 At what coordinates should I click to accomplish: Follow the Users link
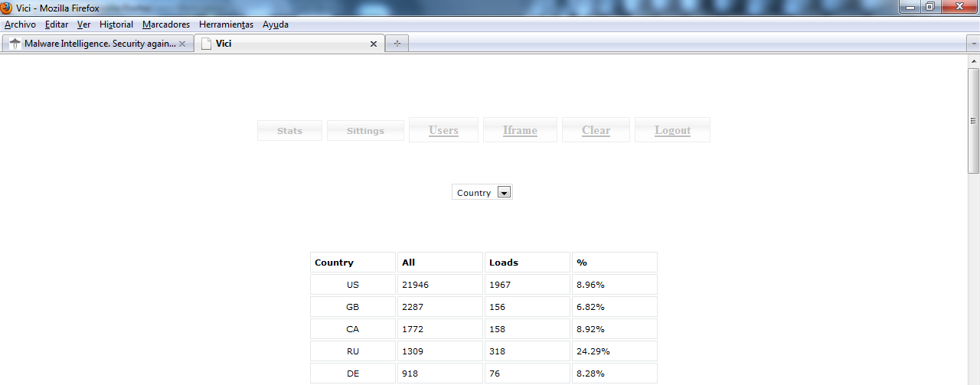pos(443,130)
